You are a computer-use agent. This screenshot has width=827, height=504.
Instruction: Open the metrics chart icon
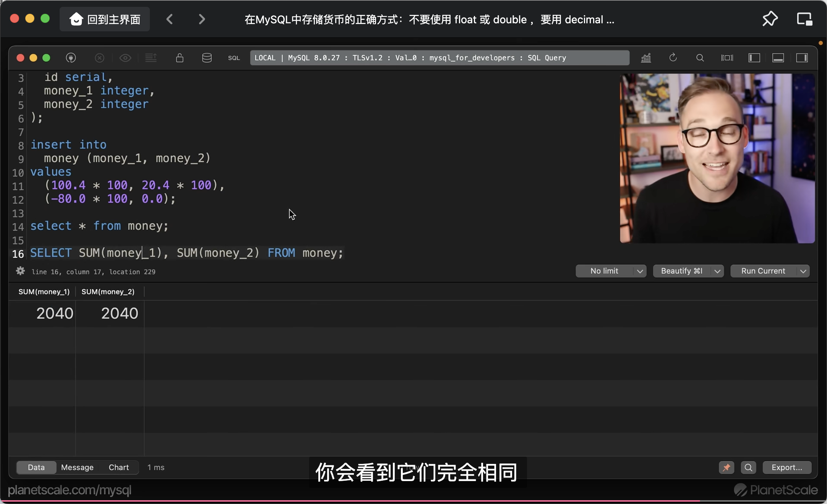(x=646, y=58)
